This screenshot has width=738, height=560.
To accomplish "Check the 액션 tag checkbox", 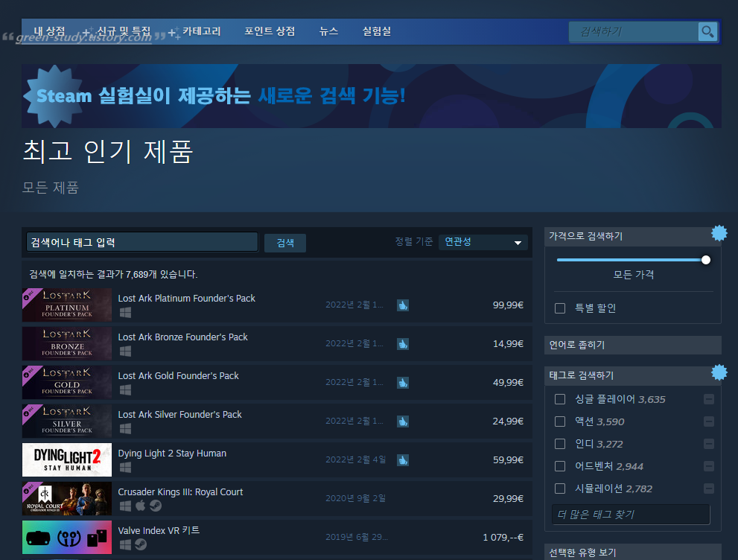I will click(x=560, y=421).
